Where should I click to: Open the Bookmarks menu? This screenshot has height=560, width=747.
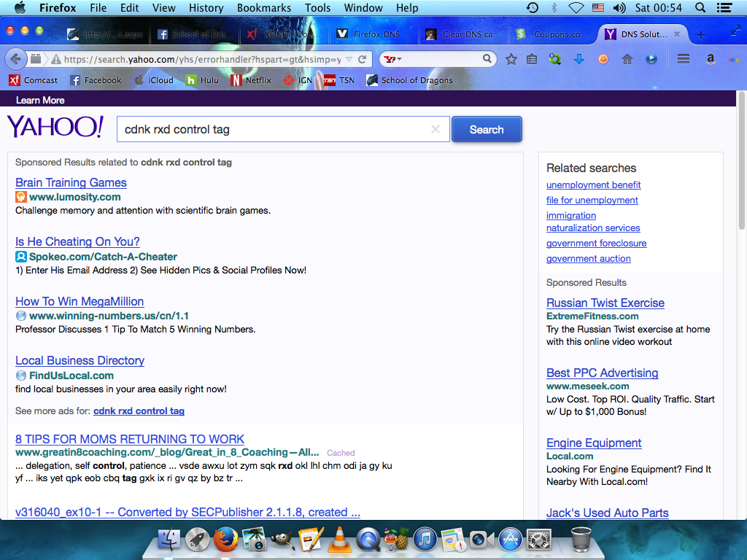264,7
